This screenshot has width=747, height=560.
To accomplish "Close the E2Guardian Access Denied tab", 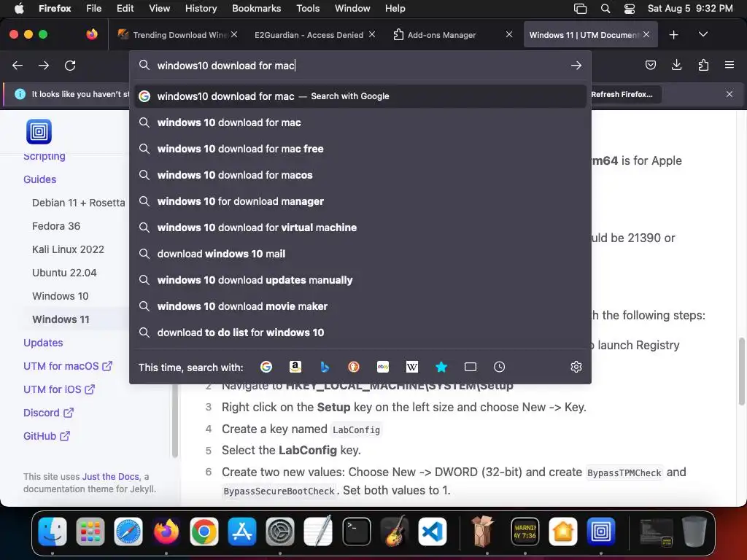I will tap(372, 34).
